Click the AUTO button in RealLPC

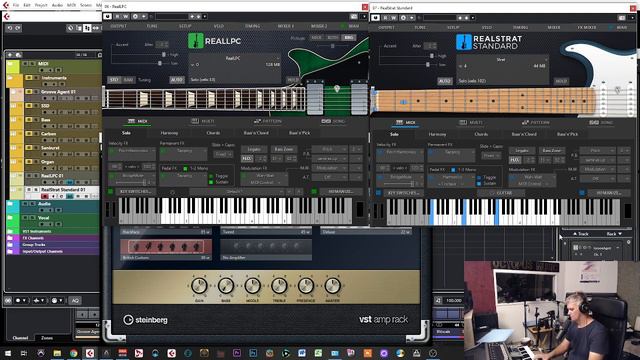[x=177, y=80]
